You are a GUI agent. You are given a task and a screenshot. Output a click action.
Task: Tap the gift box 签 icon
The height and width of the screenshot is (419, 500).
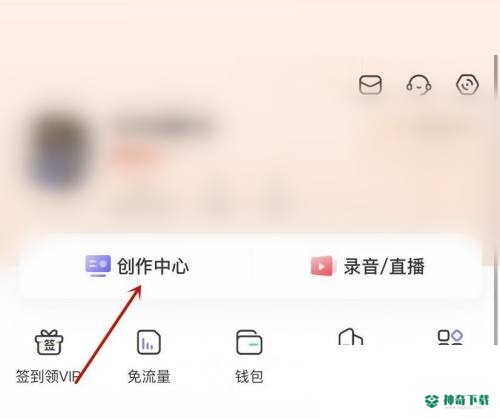pos(49,342)
